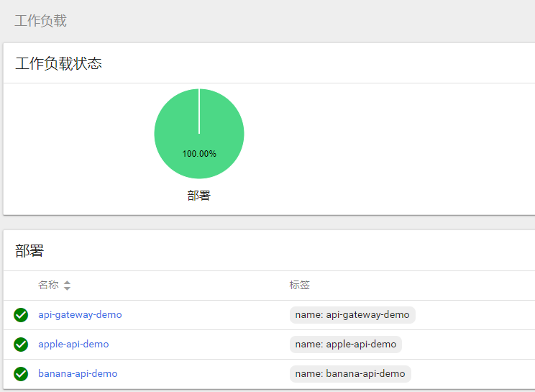Select the label chip name: api-gateway-demo

pyautogui.click(x=352, y=315)
